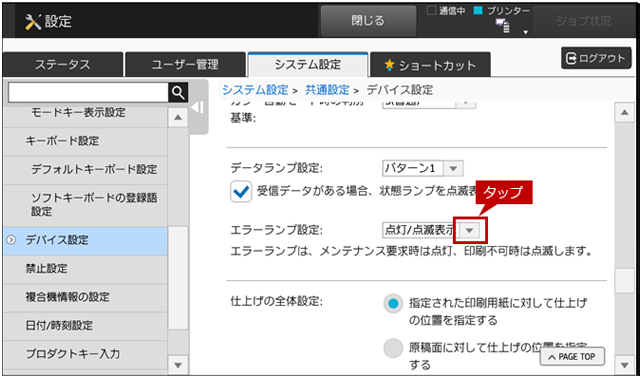Switch to the ステータス tab
This screenshot has width=640, height=376.
pyautogui.click(x=62, y=65)
